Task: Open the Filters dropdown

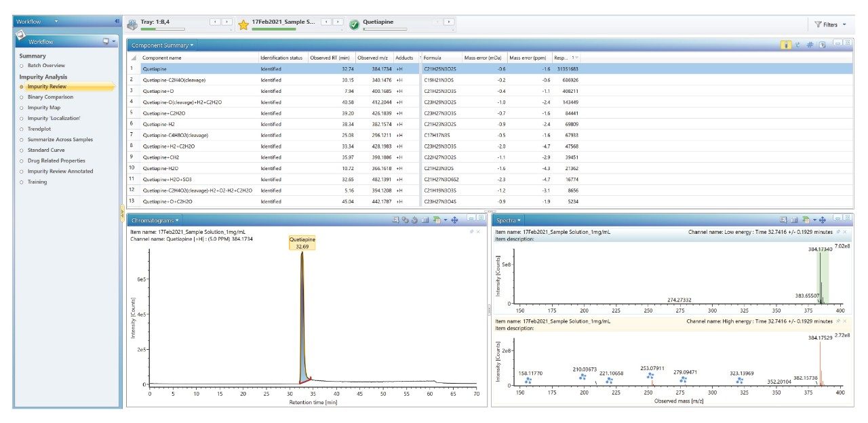Action: [844, 24]
